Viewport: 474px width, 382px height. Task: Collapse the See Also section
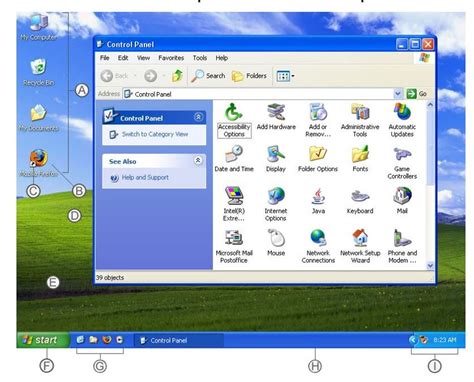198,161
